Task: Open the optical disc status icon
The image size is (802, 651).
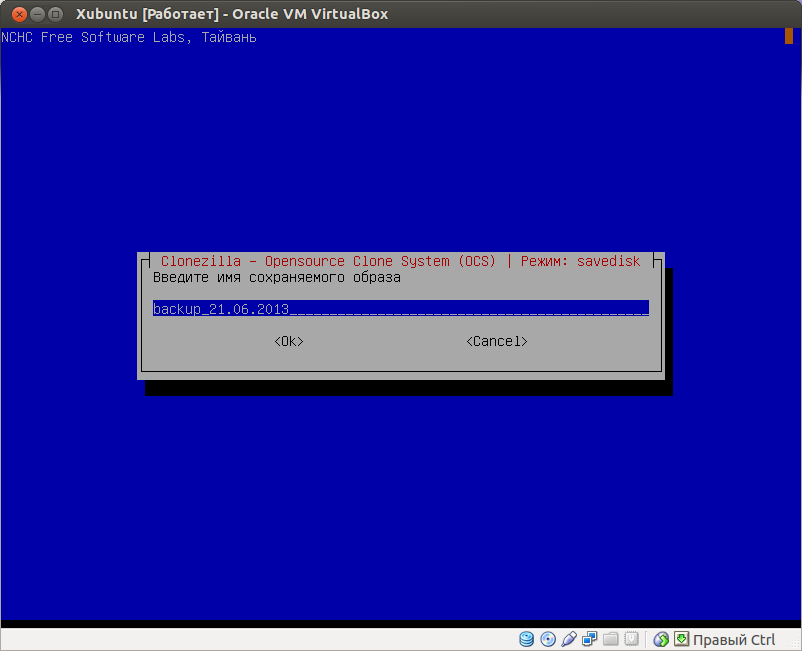Action: [x=548, y=639]
